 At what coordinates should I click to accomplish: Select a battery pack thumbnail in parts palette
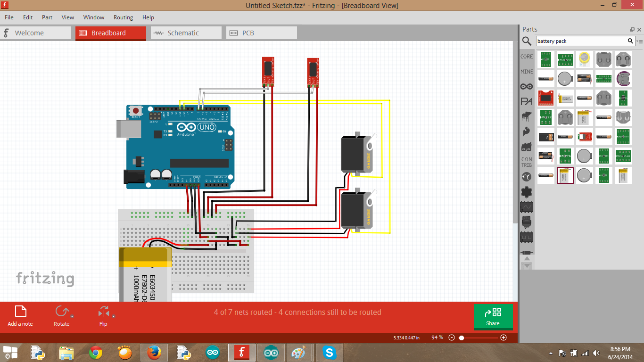click(565, 176)
